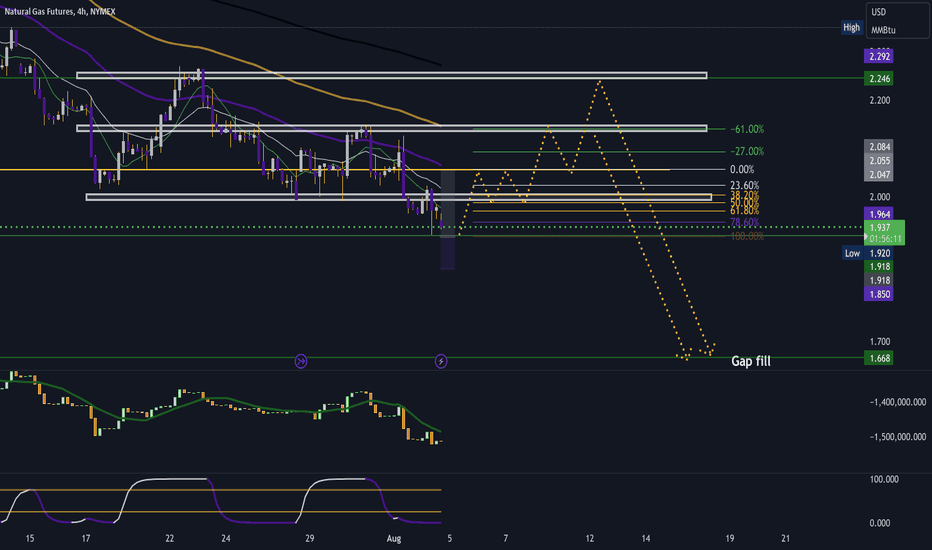This screenshot has height=550, width=932.
Task: Click the 19 date on time axis
Action: tap(729, 539)
